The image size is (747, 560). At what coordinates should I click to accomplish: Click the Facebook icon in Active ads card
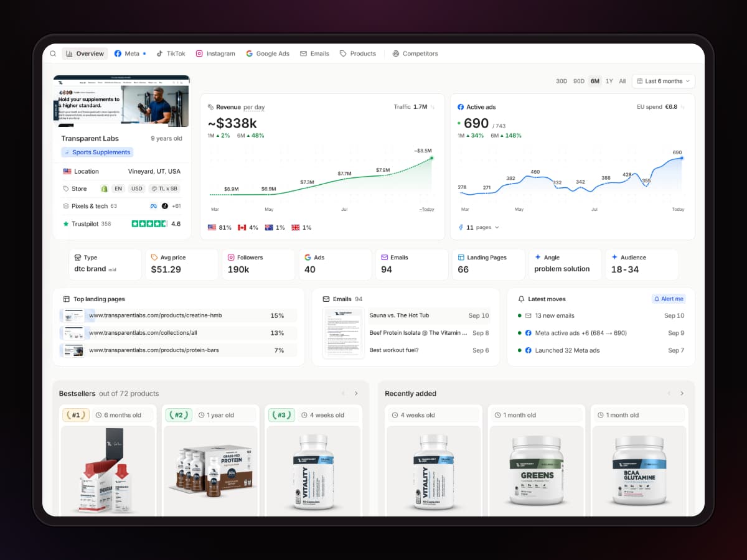pyautogui.click(x=461, y=107)
